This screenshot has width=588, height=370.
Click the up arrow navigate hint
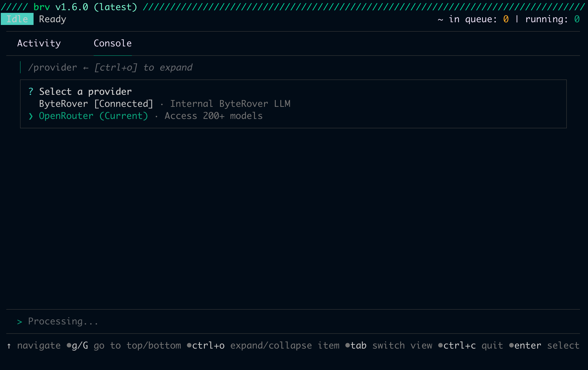click(x=9, y=346)
